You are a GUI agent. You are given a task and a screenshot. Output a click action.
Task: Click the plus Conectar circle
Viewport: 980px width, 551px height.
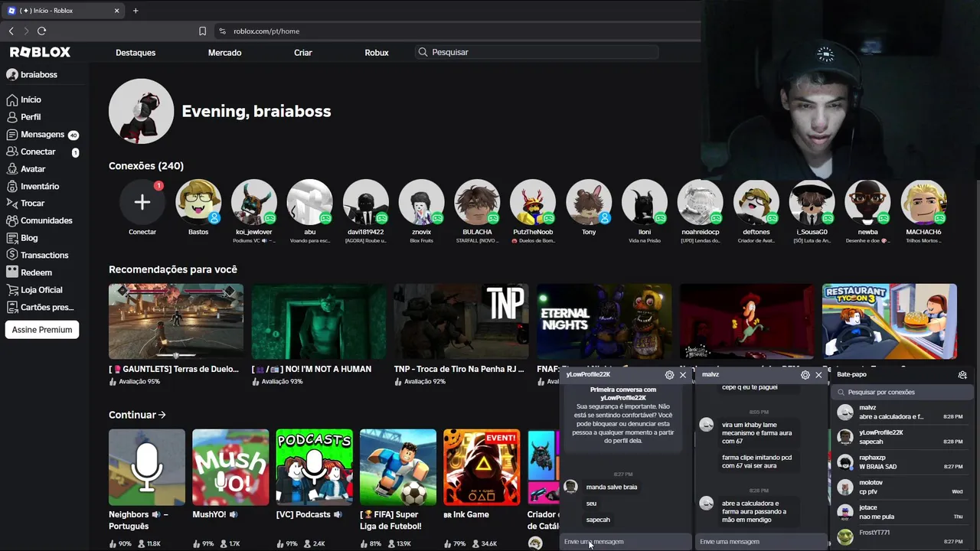pyautogui.click(x=142, y=202)
